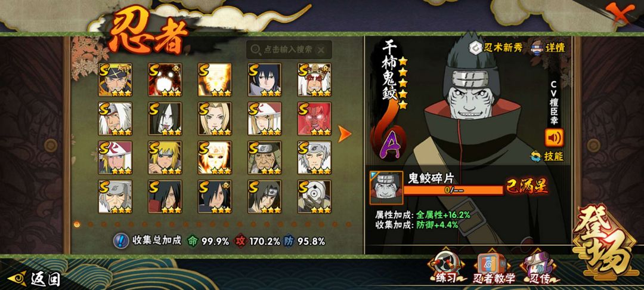The height and width of the screenshot is (290, 644).
Task: Toggle the 技能 skill switch view
Action: click(547, 156)
